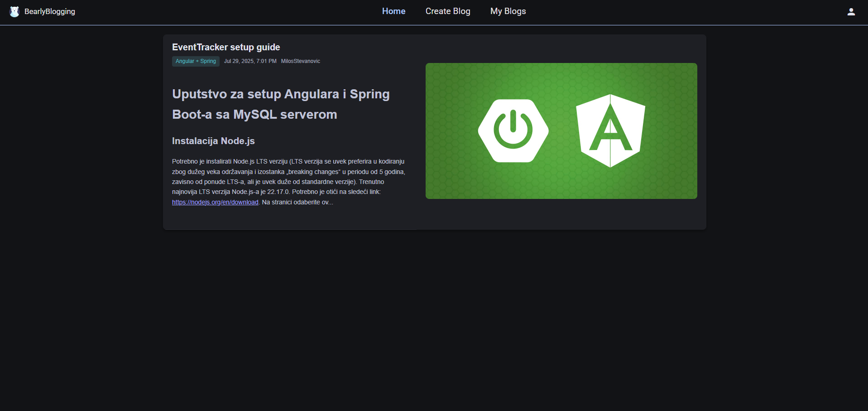Open the EventTracker setup guide post title
Viewport: 868px width, 411px height.
226,47
